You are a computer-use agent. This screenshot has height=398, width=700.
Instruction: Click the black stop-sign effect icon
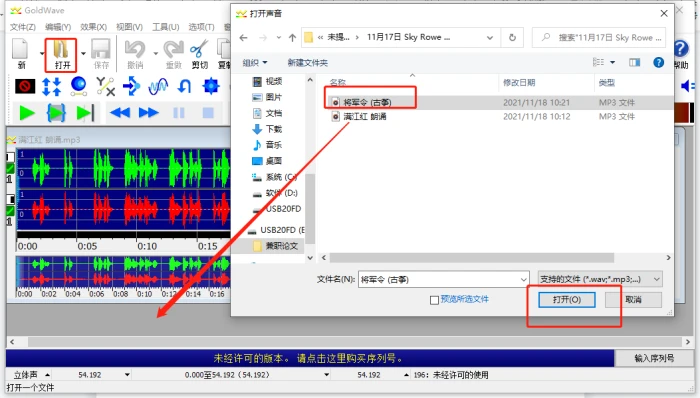tap(25, 86)
